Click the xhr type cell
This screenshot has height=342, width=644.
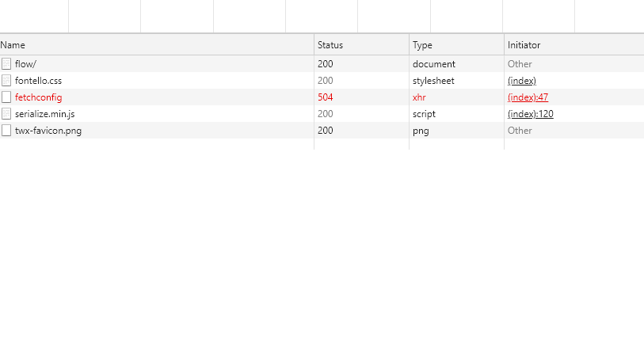(419, 97)
